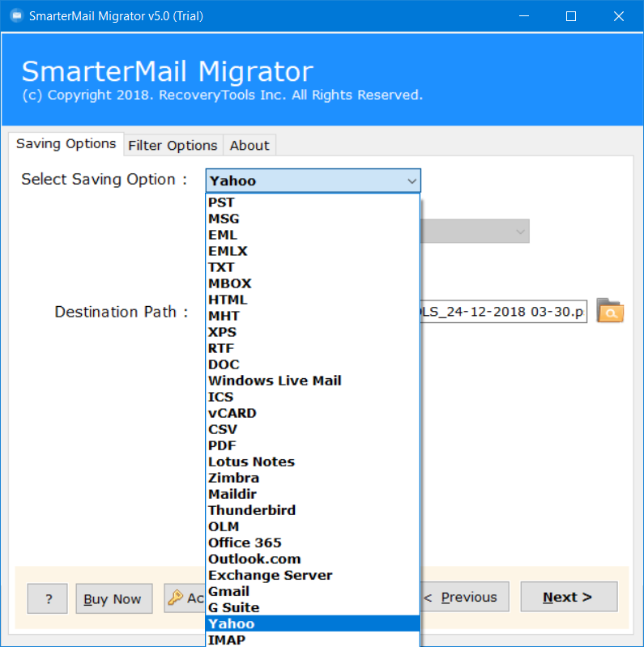Click the Buy Now button
644x647 pixels.
[114, 598]
